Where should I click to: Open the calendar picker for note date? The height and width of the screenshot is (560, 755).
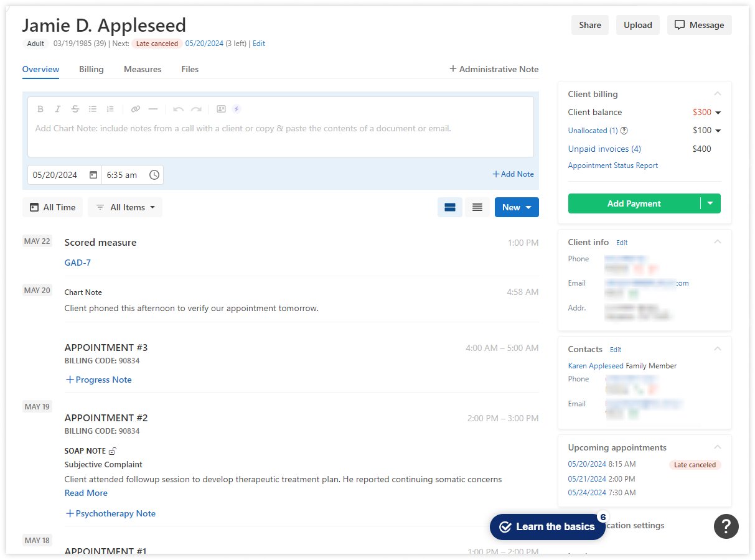tap(93, 175)
